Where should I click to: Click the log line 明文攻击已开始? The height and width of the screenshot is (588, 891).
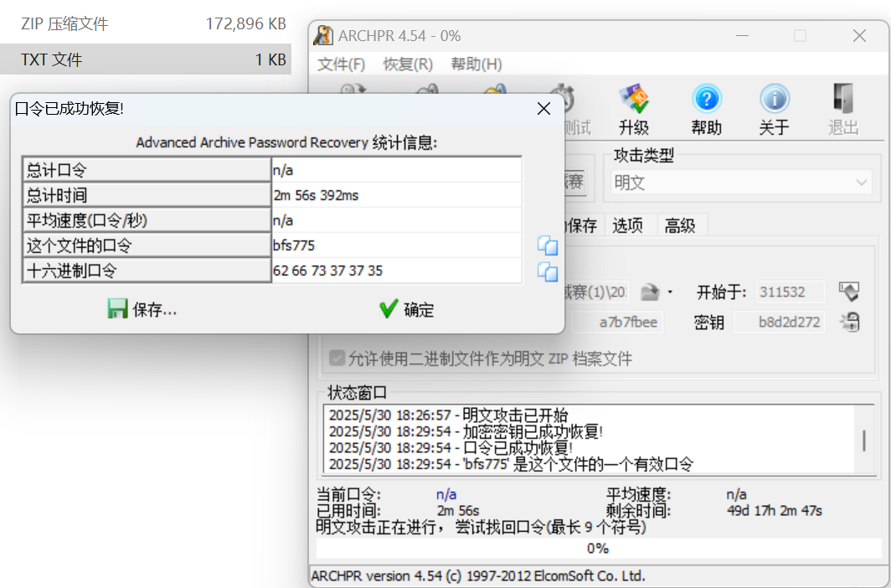pos(448,415)
